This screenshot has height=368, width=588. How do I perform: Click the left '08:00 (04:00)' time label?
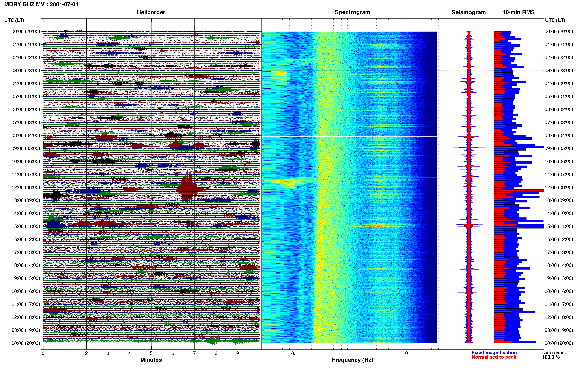(x=26, y=135)
